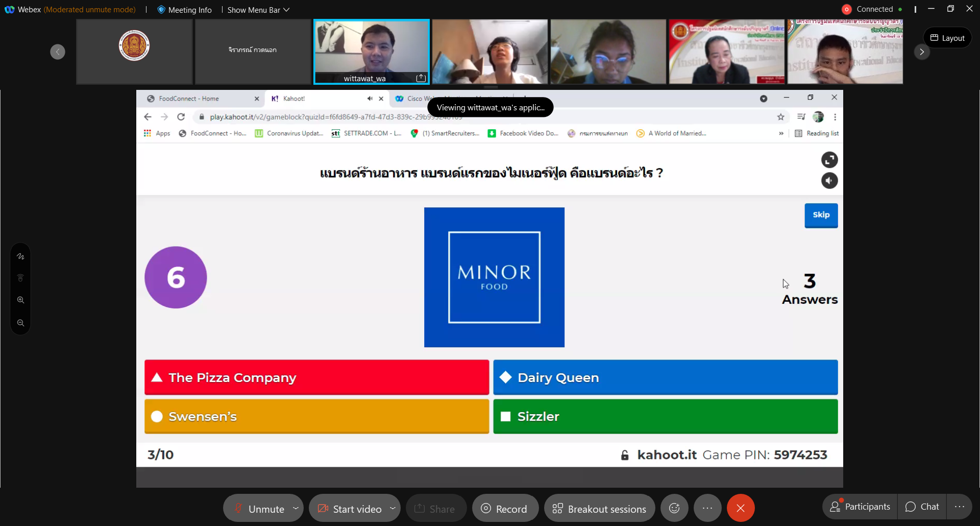Open more panel options ellipsis

click(x=960, y=507)
